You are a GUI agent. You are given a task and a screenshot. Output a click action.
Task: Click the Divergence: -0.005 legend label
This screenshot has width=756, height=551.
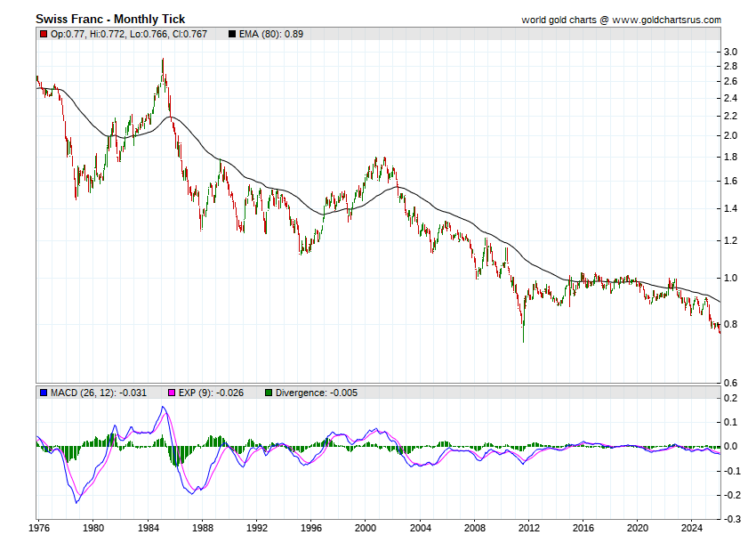click(316, 392)
